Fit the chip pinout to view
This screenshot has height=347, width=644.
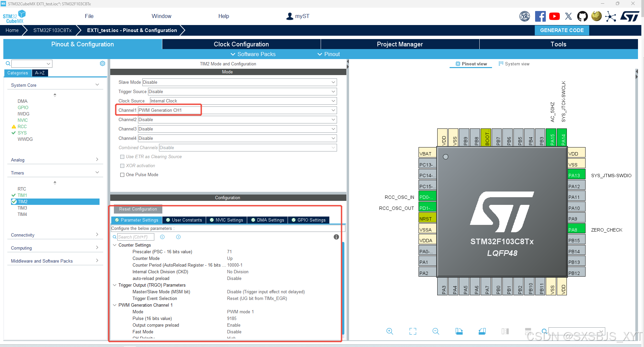pos(413,331)
